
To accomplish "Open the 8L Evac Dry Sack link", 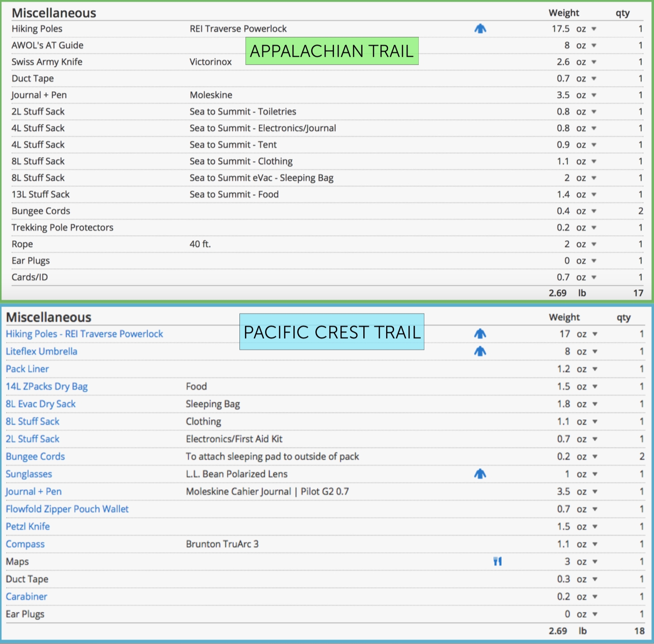I will 41,404.
